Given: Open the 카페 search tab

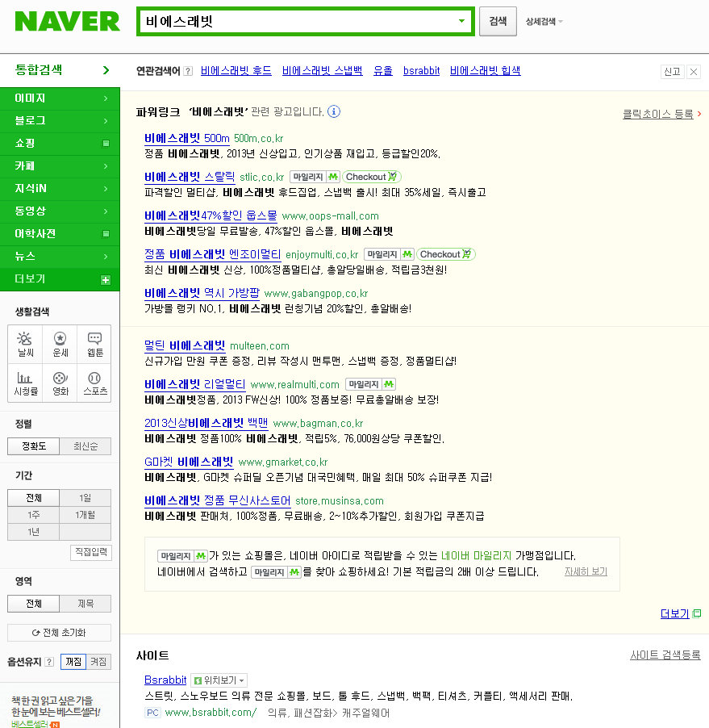Looking at the screenshot, I should tap(60, 166).
